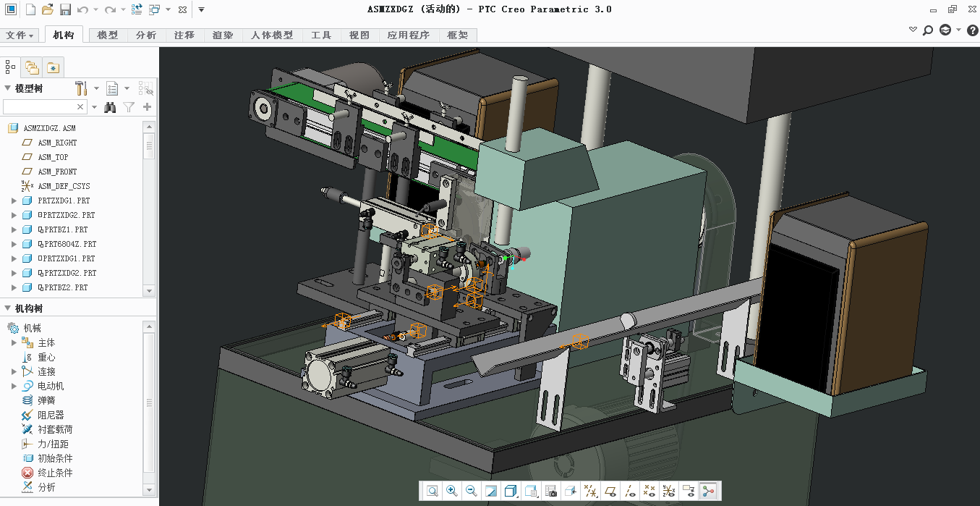
Task: Open the redo history dropdown arrow
Action: point(122,10)
